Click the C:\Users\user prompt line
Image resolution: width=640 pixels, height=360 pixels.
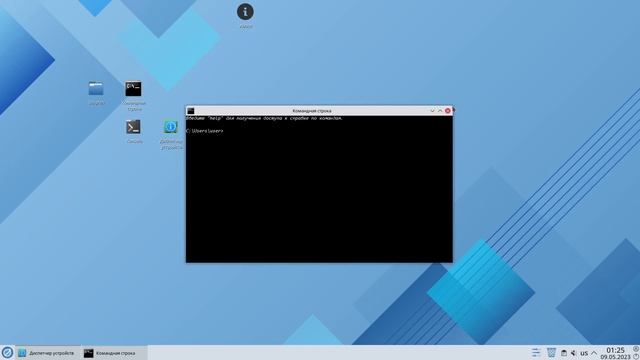(x=204, y=131)
